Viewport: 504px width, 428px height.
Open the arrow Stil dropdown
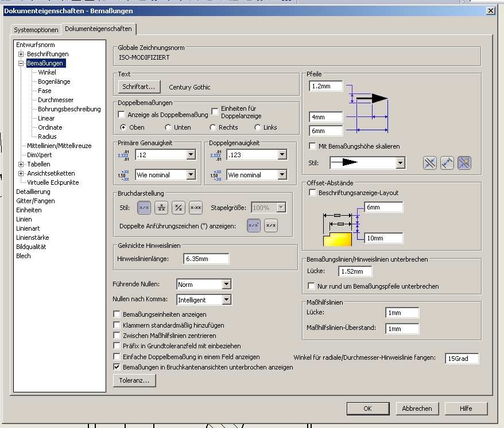(x=400, y=163)
